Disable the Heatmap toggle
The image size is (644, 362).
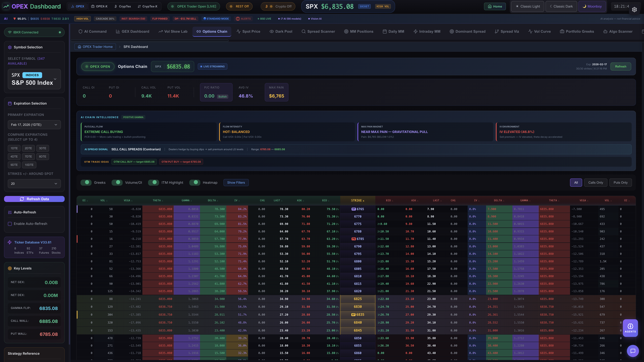point(195,183)
